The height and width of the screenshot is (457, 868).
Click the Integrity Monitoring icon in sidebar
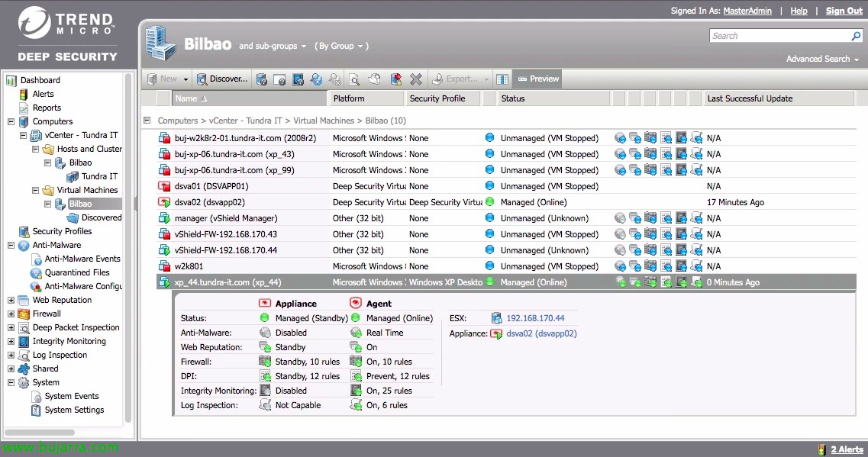tap(24, 341)
